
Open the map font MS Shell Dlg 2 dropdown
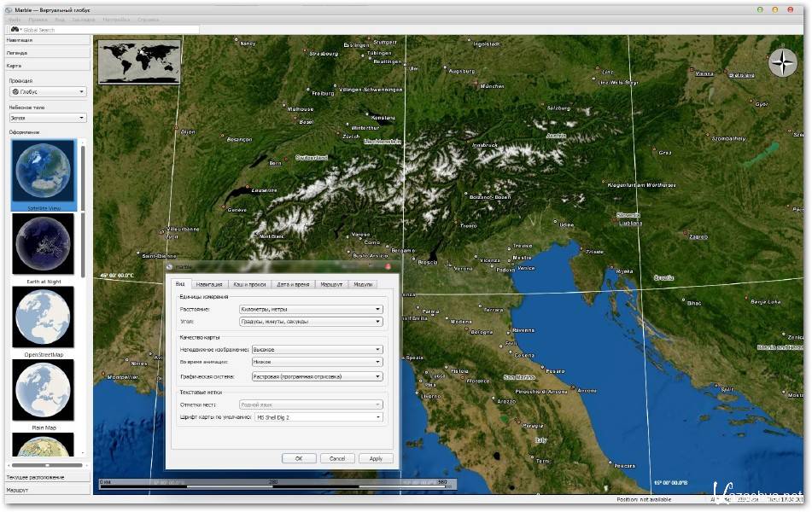tap(318, 417)
